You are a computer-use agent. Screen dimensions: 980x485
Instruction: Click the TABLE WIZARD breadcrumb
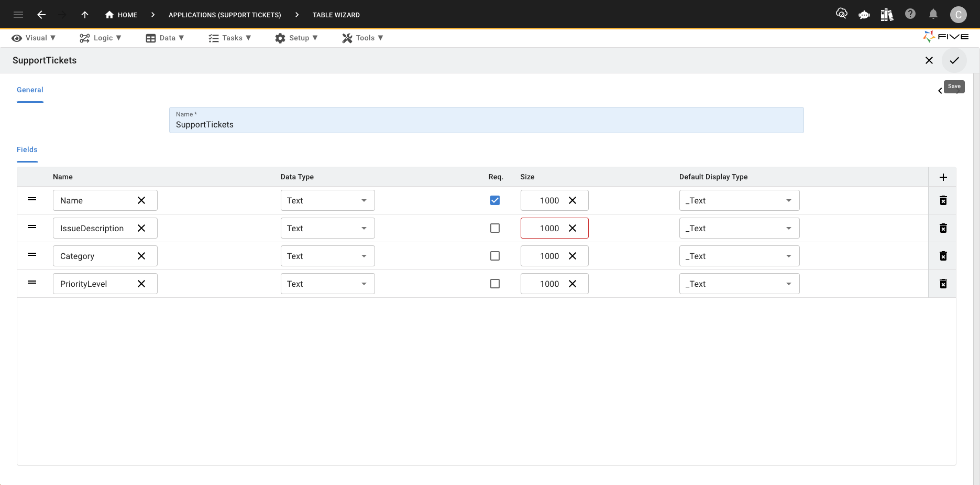point(336,15)
